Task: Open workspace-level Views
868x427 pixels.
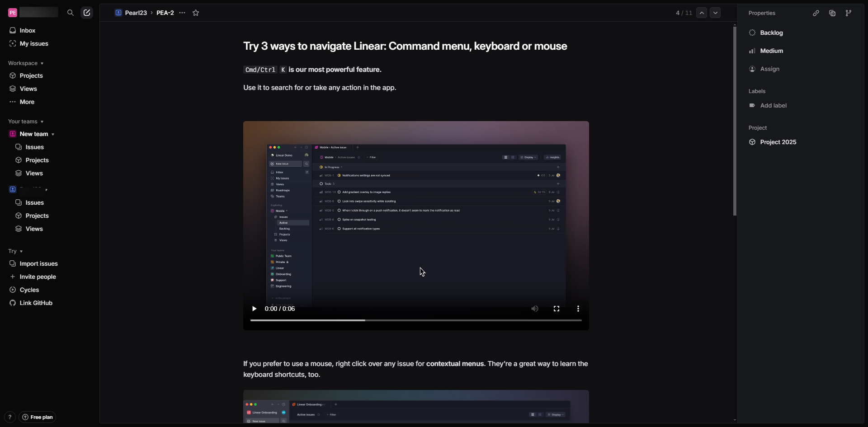Action: point(28,89)
